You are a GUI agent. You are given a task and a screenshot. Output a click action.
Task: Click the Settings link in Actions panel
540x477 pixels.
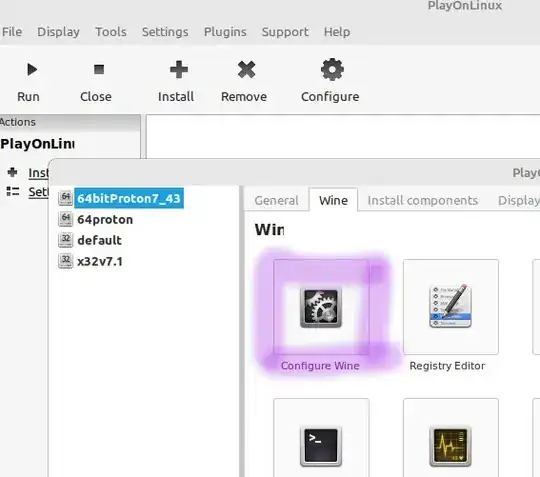39,191
